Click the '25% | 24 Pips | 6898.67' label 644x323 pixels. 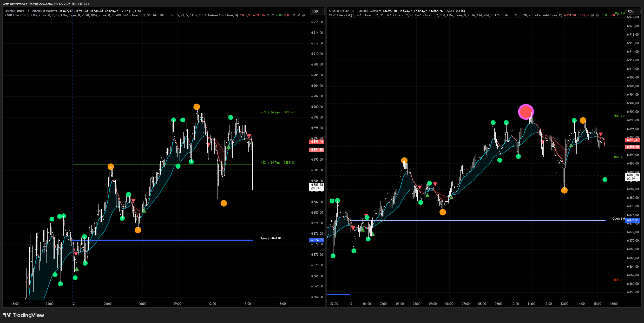click(x=278, y=112)
